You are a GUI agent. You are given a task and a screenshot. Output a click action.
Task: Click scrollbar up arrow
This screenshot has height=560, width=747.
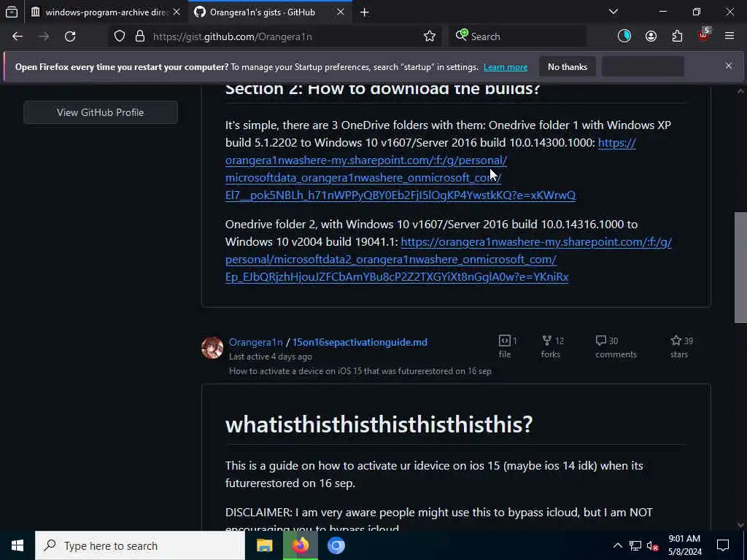740,91
